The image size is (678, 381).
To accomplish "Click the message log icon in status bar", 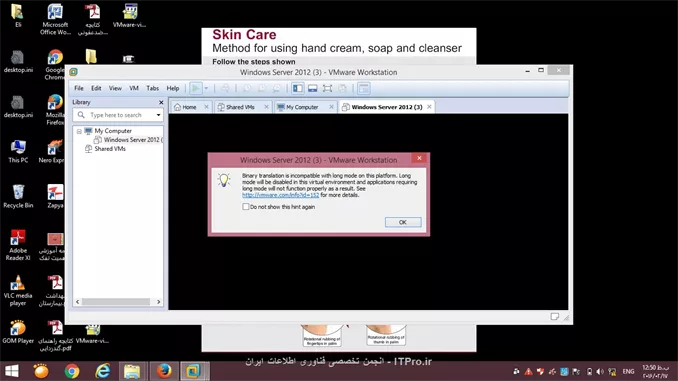I will click(555, 317).
